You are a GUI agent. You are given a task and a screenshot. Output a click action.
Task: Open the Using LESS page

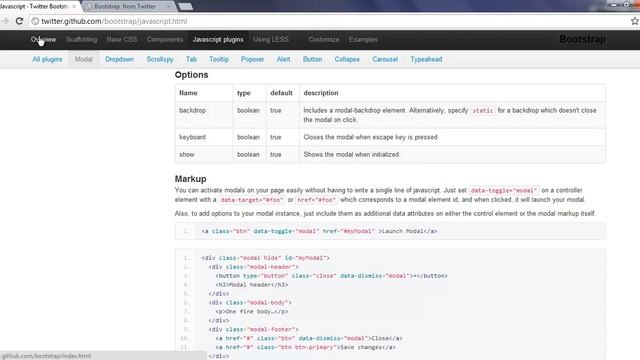point(271,40)
